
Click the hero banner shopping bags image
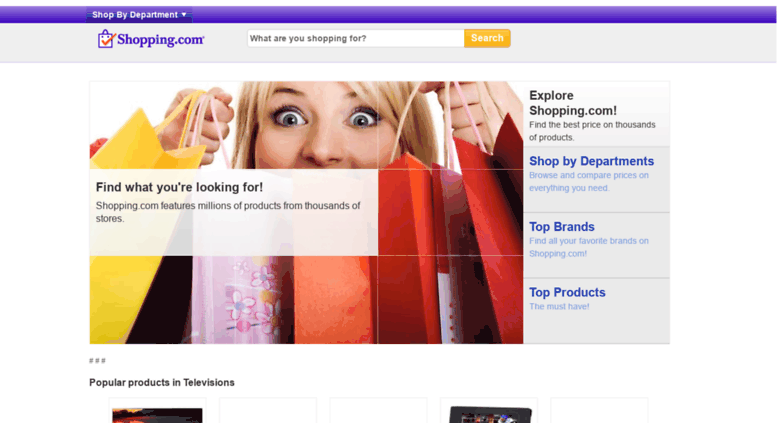[306, 212]
